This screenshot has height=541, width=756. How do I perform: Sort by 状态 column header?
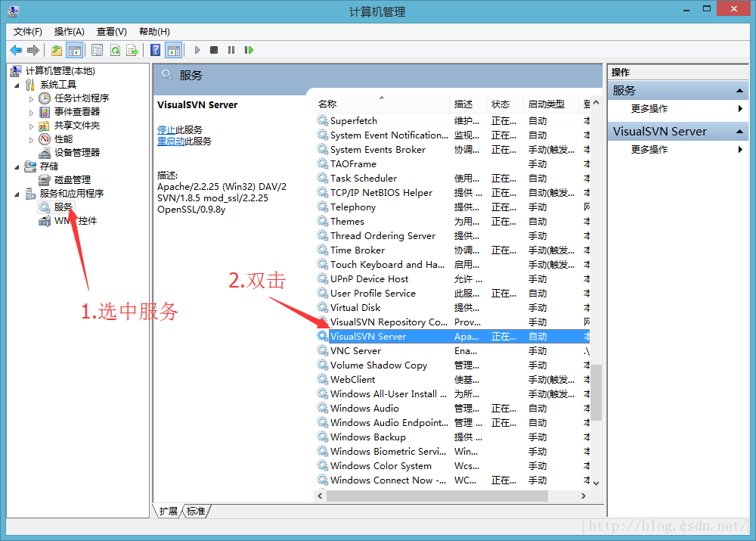coord(505,104)
